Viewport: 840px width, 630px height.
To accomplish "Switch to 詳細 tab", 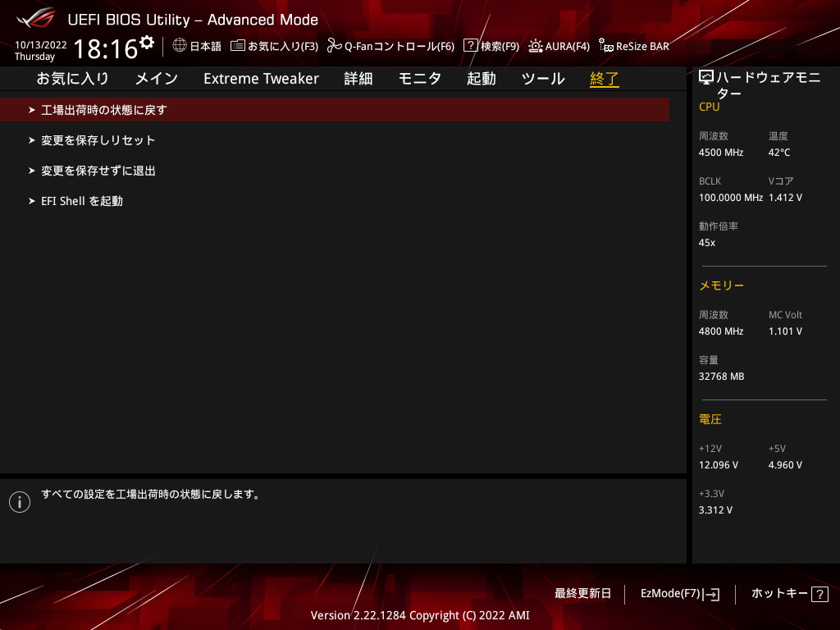I will 358,78.
